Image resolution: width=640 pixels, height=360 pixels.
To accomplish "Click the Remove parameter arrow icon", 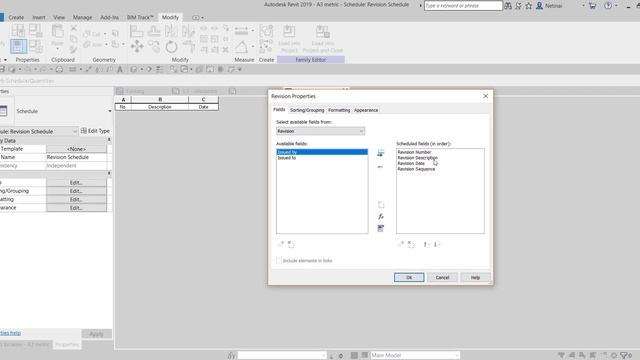I will (380, 167).
